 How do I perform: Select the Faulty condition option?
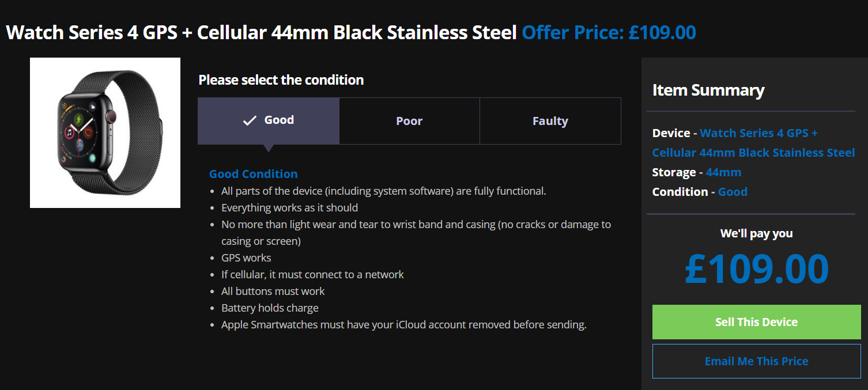point(550,121)
